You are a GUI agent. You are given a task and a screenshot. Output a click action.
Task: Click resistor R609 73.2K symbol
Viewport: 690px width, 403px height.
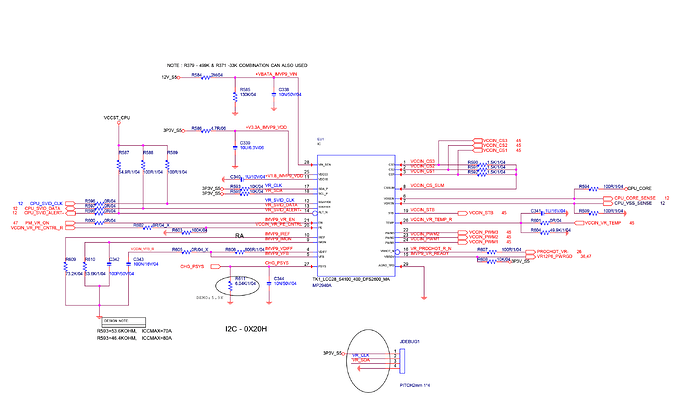click(66, 267)
